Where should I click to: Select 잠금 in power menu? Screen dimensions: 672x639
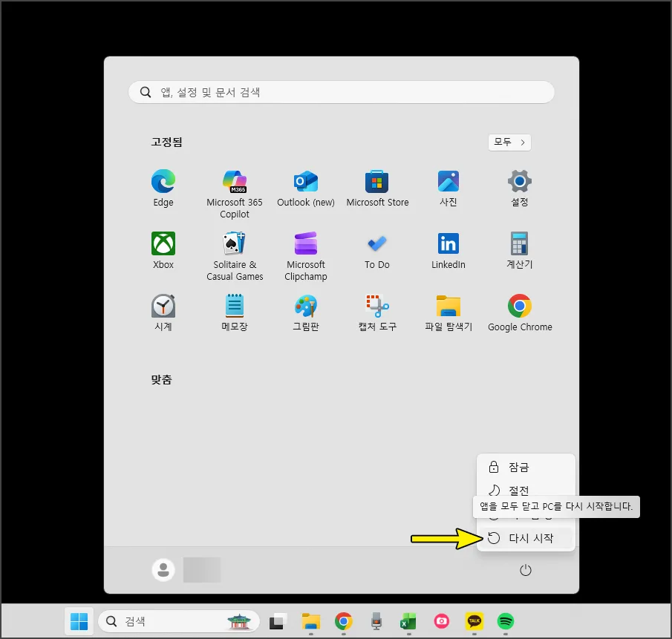pyautogui.click(x=526, y=467)
